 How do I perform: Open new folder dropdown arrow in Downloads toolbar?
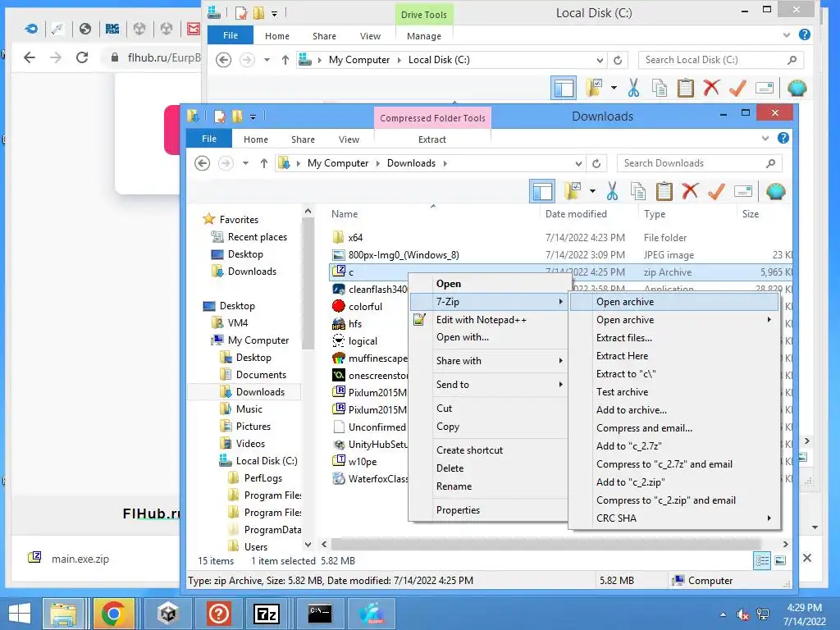(x=592, y=191)
